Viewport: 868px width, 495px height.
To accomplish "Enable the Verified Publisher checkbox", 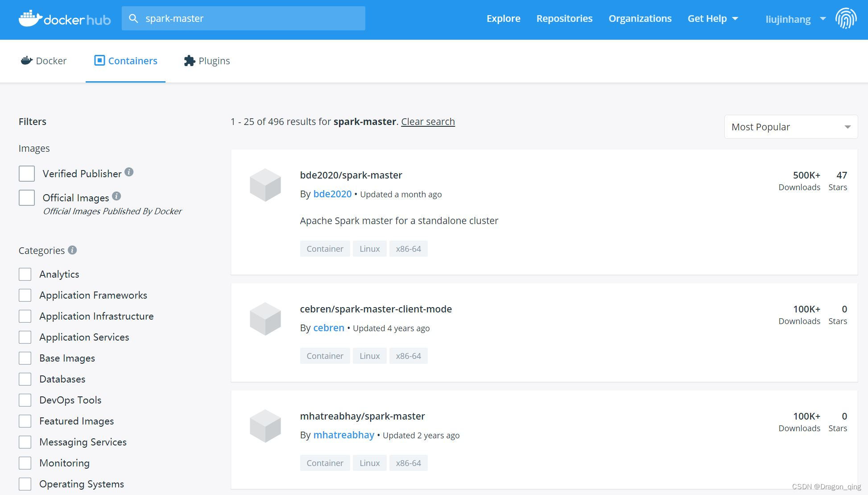I will tap(27, 174).
